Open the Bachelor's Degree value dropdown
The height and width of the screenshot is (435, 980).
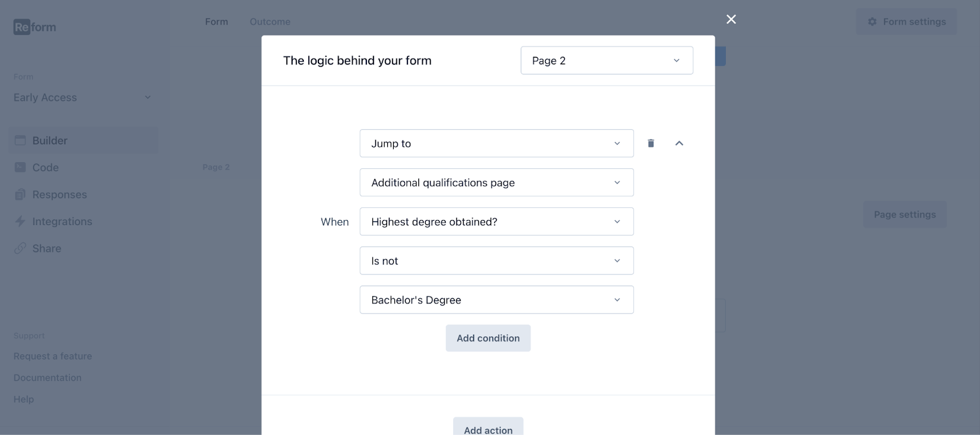tap(496, 300)
